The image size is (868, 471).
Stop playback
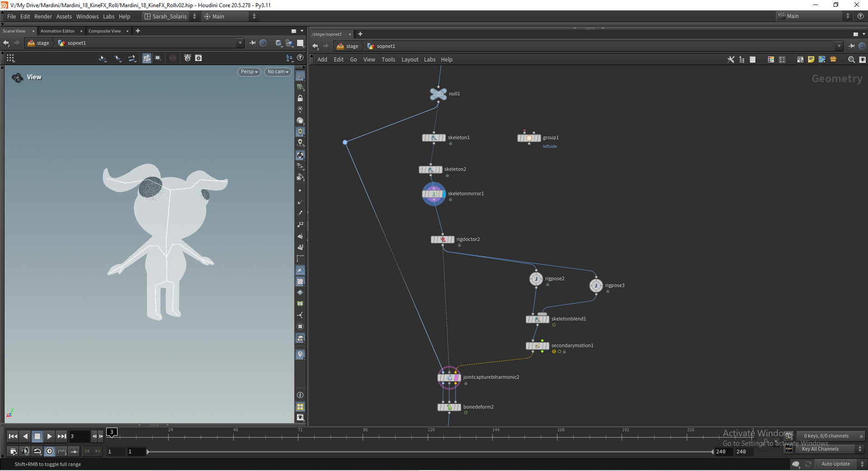click(x=38, y=436)
